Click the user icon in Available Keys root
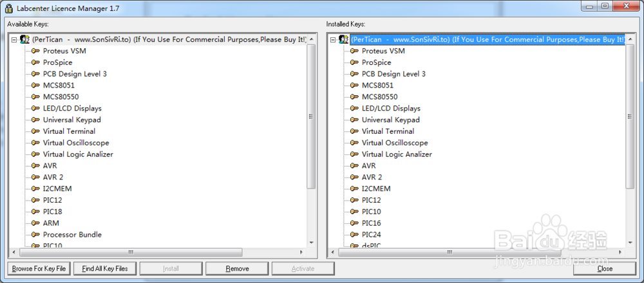The image size is (644, 283). pos(24,39)
